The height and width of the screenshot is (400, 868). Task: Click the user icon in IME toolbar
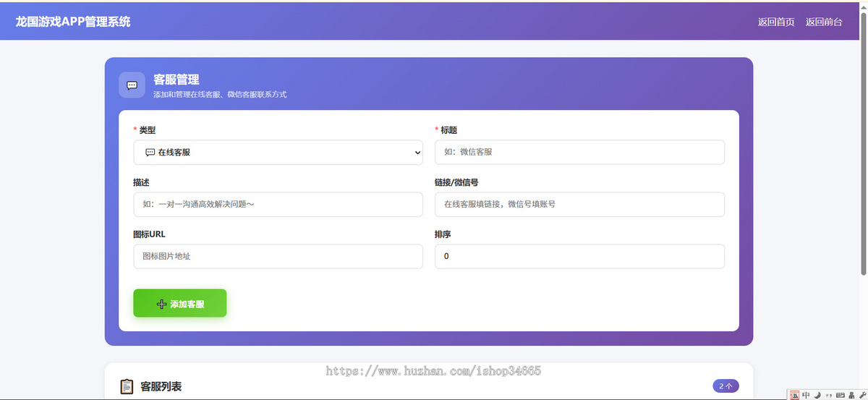(851, 395)
